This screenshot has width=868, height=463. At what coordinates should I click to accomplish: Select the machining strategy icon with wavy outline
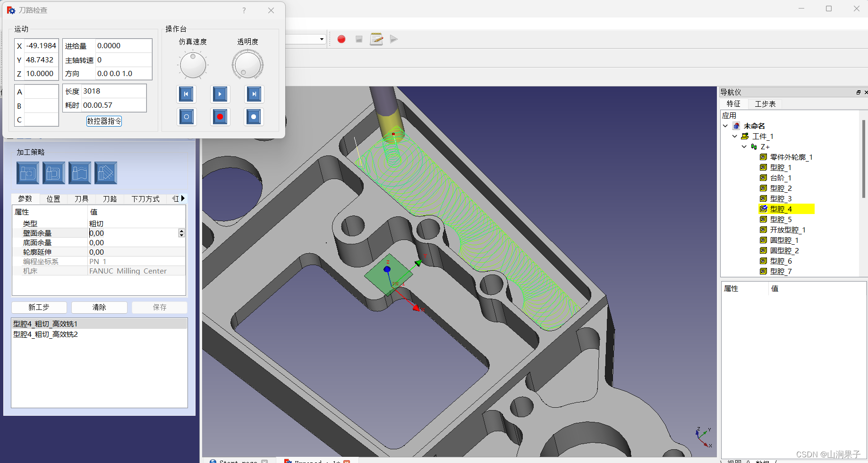point(80,173)
